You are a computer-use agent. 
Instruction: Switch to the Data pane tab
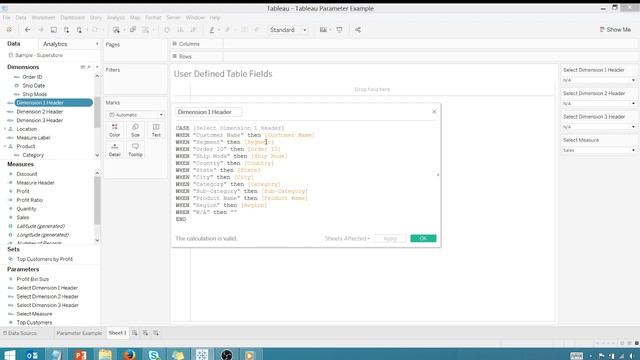tap(13, 44)
